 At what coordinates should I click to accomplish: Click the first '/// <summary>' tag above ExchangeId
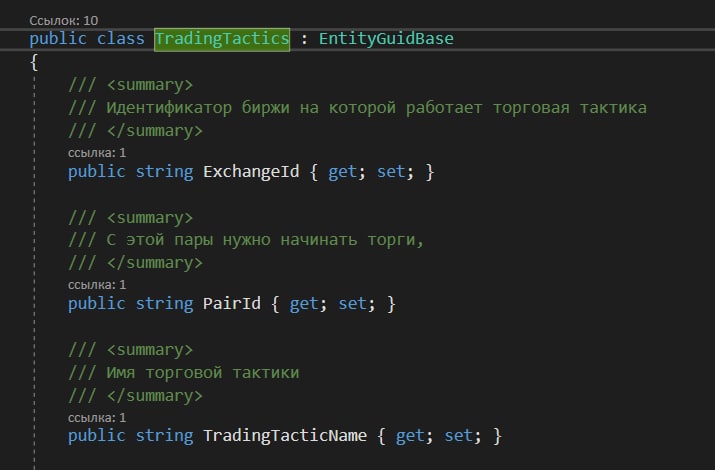[130, 85]
